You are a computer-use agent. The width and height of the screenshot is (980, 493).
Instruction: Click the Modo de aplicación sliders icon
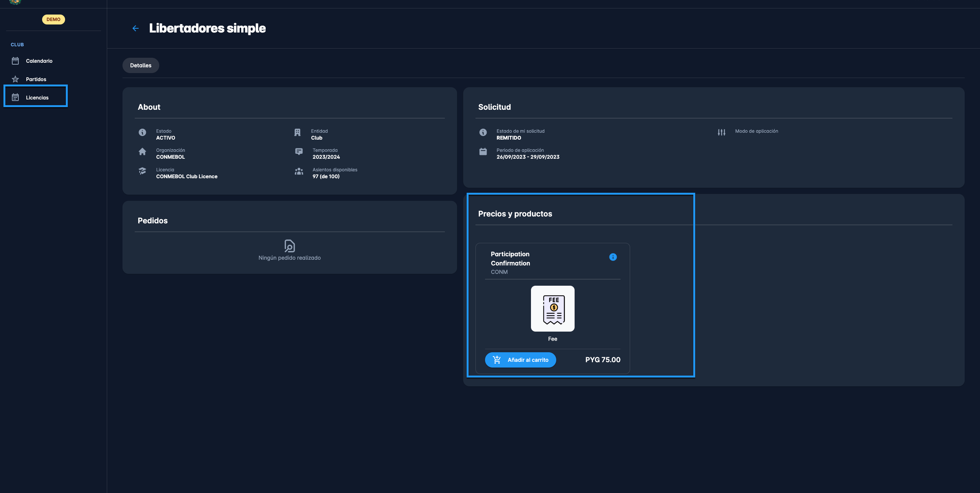[721, 132]
